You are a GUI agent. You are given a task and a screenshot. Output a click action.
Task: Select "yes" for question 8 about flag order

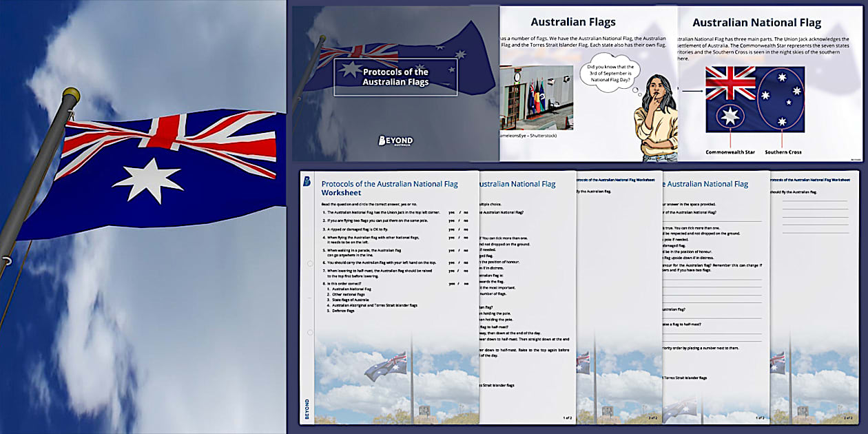click(x=451, y=283)
